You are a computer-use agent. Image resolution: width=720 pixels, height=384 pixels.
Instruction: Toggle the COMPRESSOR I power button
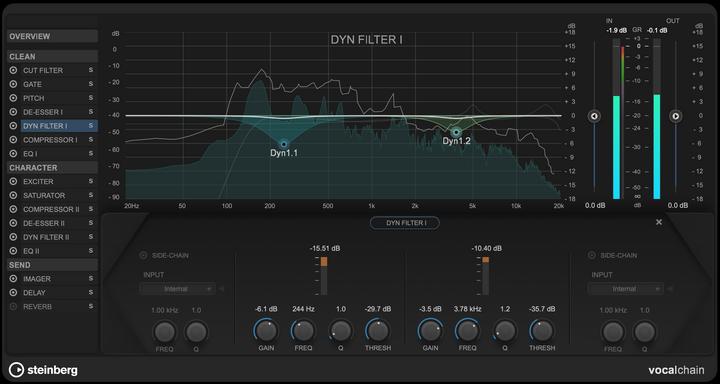pos(13,140)
